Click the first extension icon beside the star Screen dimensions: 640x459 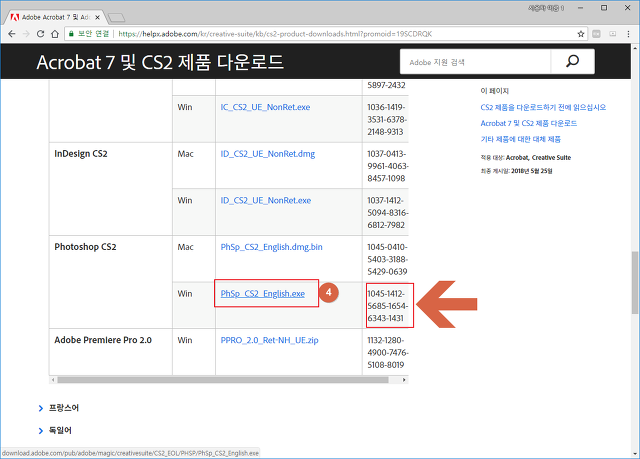[x=596, y=34]
